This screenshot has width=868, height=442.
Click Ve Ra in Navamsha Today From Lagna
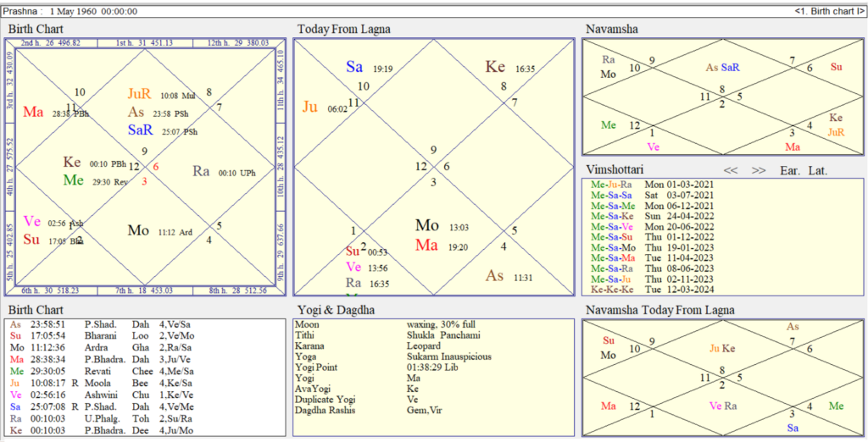[722, 406]
